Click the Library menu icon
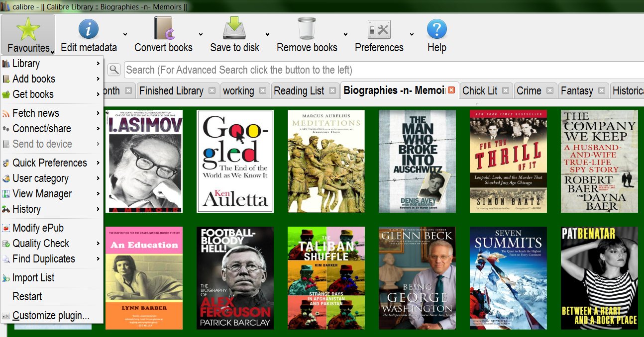 point(6,64)
